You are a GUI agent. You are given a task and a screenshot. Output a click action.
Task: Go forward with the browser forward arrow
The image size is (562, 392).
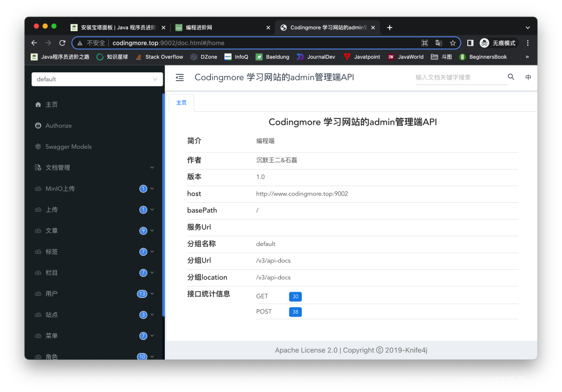[x=48, y=43]
